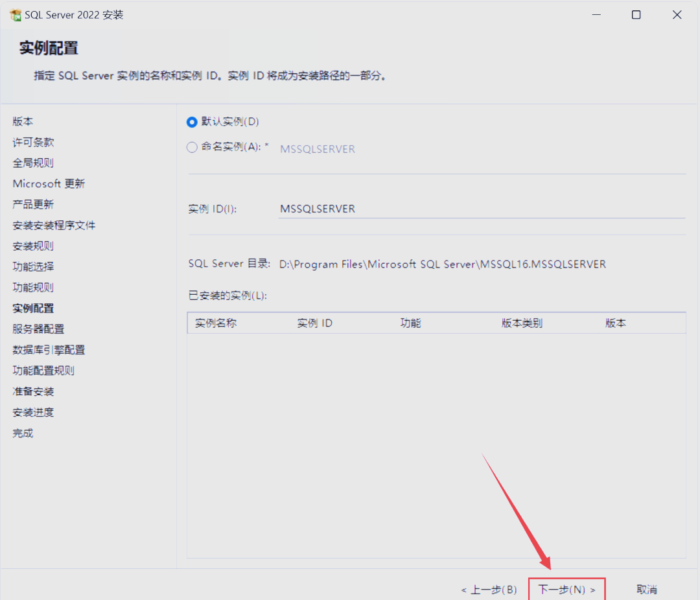Click 完成 step in the sidebar

(x=23, y=433)
